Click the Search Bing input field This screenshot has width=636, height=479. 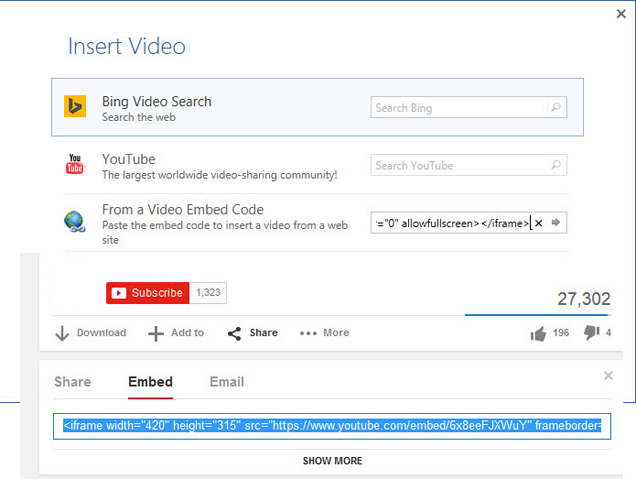tap(460, 107)
